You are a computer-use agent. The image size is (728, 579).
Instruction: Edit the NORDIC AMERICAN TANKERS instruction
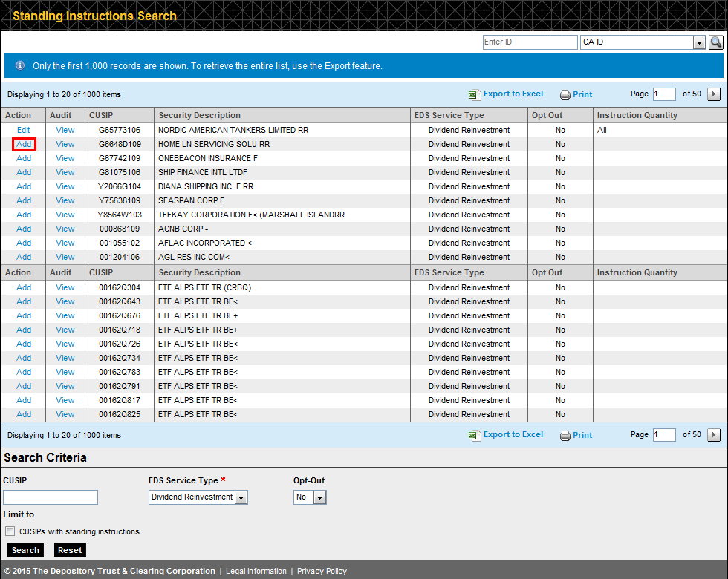[23, 130]
